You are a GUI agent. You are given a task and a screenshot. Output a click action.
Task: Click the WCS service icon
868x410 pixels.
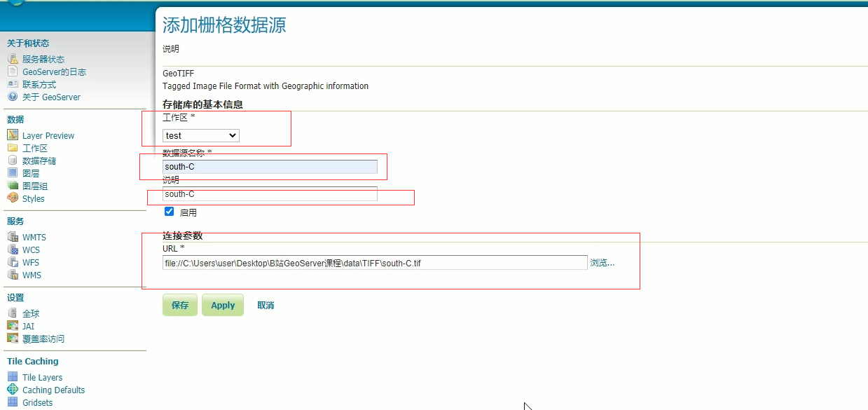click(x=13, y=250)
